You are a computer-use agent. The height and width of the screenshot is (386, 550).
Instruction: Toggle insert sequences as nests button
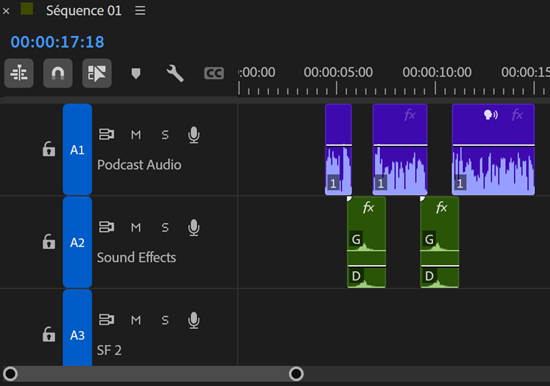click(x=19, y=73)
